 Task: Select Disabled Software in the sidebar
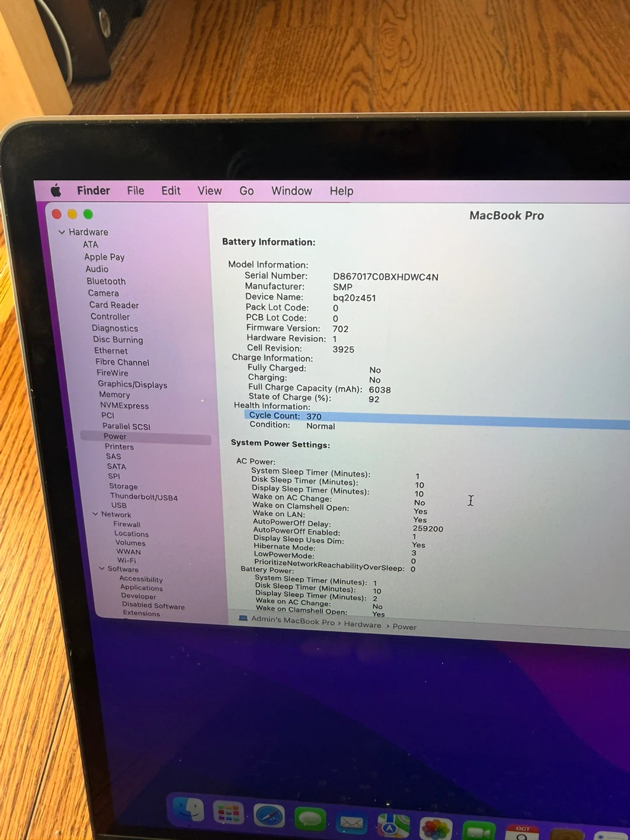coord(153,605)
